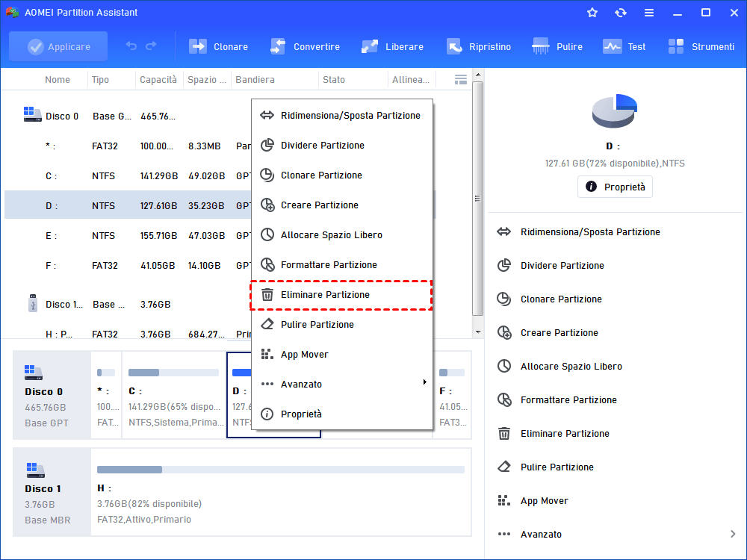This screenshot has width=747, height=560.
Task: Select the Disco 1 header in disk map
Action: 52,492
